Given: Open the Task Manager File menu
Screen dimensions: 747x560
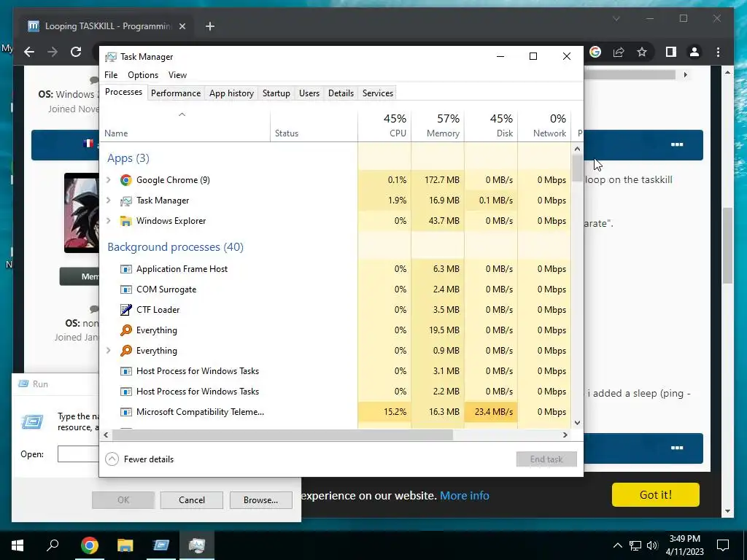Looking at the screenshot, I should point(111,75).
